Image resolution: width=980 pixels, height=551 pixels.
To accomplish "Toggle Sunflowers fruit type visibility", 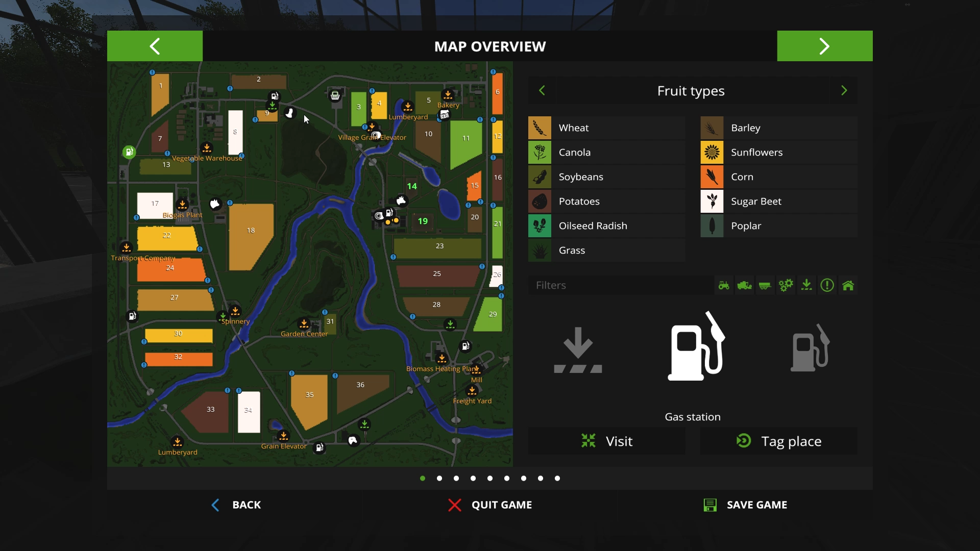I will (779, 153).
